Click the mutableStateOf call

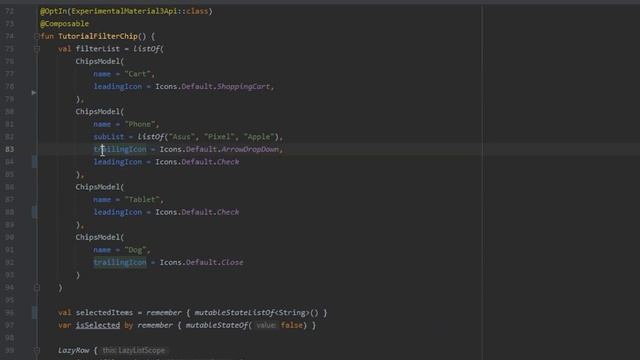(x=217, y=325)
